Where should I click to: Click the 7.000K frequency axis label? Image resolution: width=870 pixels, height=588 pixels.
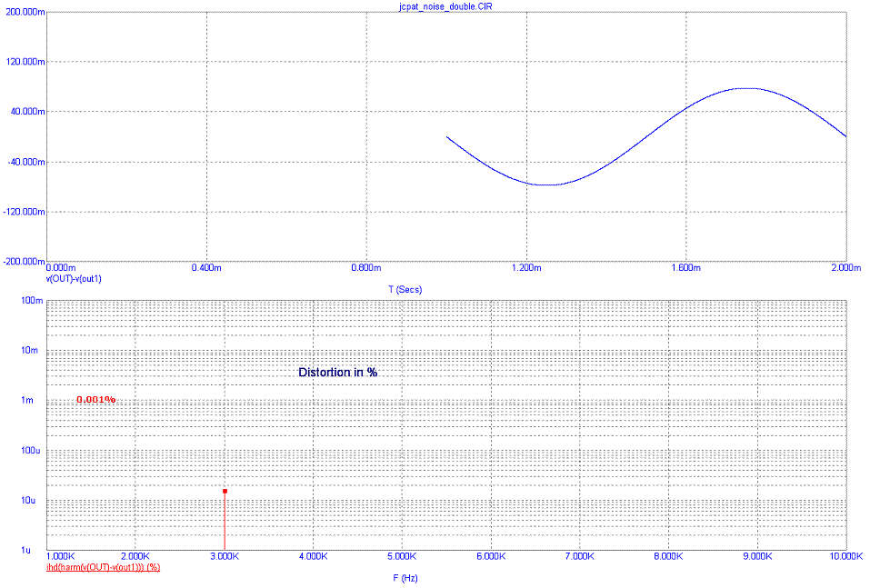click(580, 556)
